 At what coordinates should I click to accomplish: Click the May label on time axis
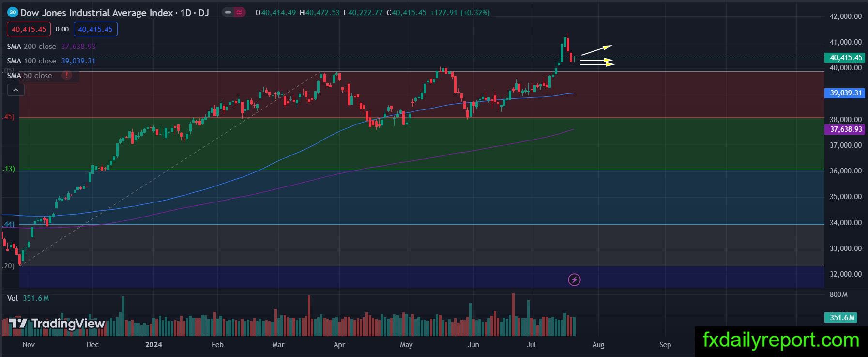[406, 345]
